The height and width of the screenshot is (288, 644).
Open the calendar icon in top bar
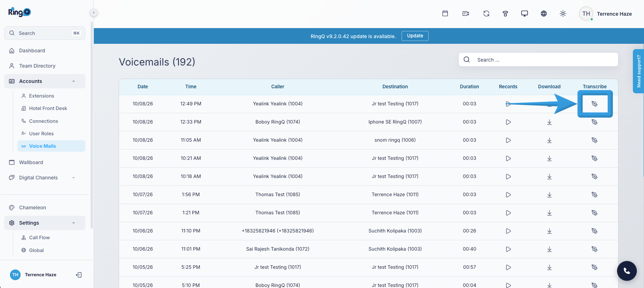[445, 14]
